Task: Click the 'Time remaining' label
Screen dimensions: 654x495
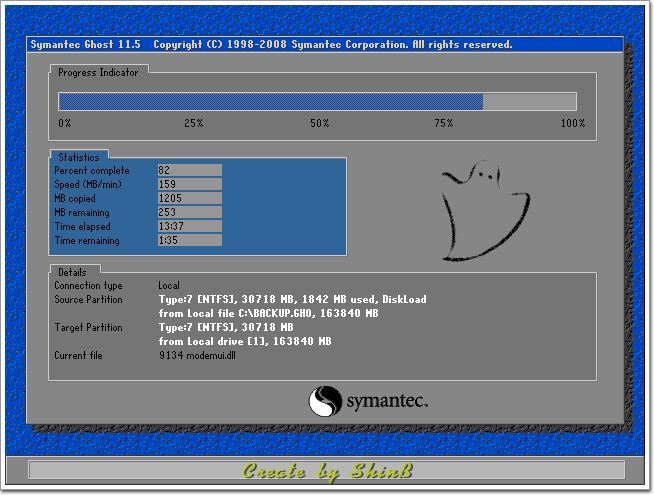Action: [x=87, y=241]
